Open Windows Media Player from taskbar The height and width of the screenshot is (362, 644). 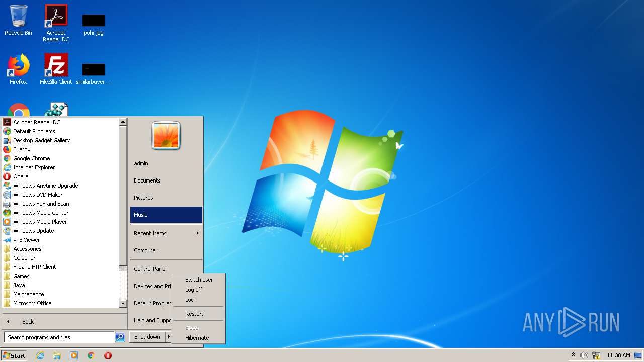[x=74, y=355]
